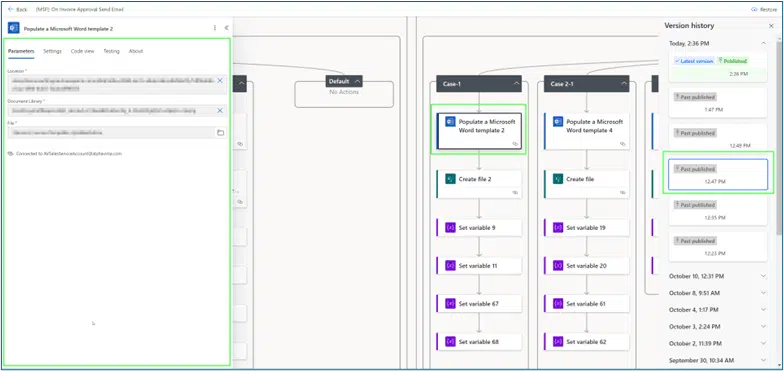Select the past published 12:35 PM version
Viewport: 784px width, 371px height.
[718, 210]
